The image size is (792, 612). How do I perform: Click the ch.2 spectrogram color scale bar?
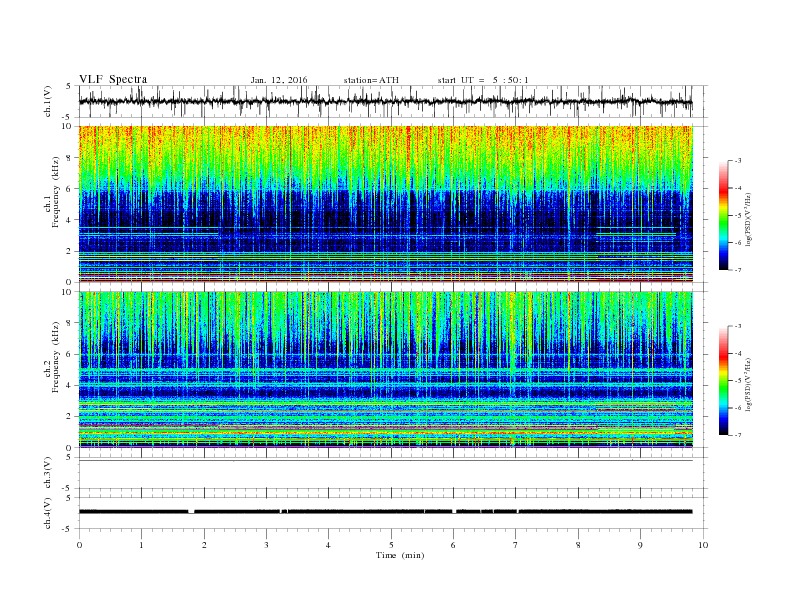(x=723, y=380)
